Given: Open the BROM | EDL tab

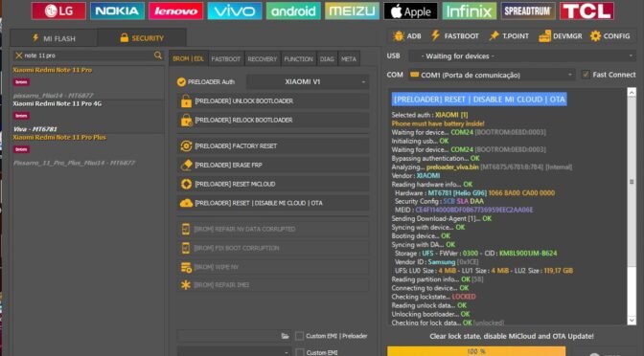Looking at the screenshot, I should point(188,59).
